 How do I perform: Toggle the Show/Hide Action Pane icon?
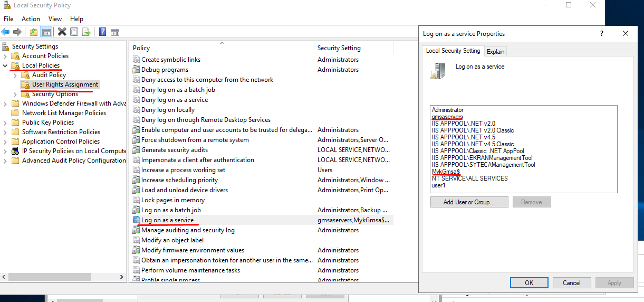tap(114, 32)
